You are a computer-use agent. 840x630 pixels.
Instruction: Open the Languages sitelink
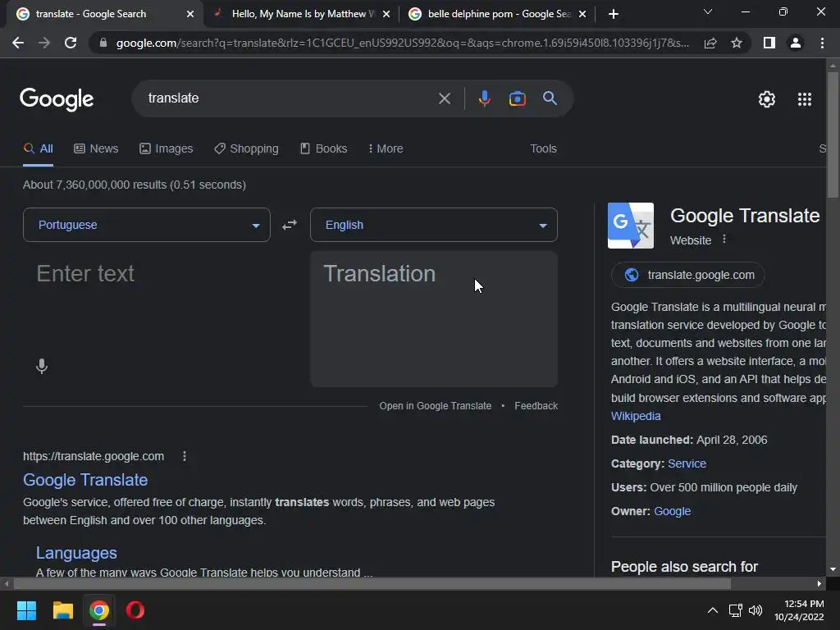pos(76,552)
